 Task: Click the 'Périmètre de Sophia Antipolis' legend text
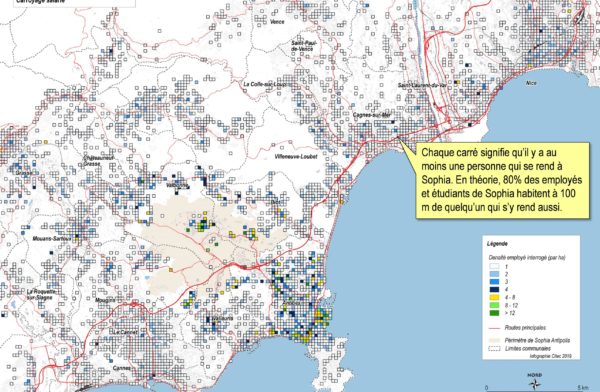tap(537, 340)
